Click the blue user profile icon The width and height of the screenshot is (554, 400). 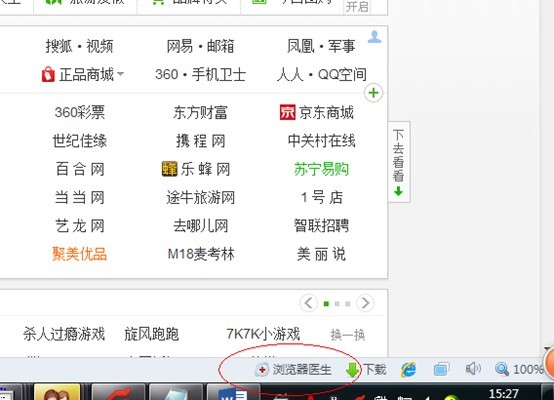pyautogui.click(x=375, y=37)
